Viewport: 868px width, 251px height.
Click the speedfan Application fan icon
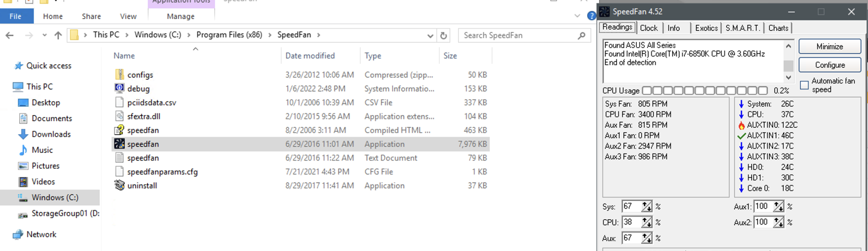119,144
